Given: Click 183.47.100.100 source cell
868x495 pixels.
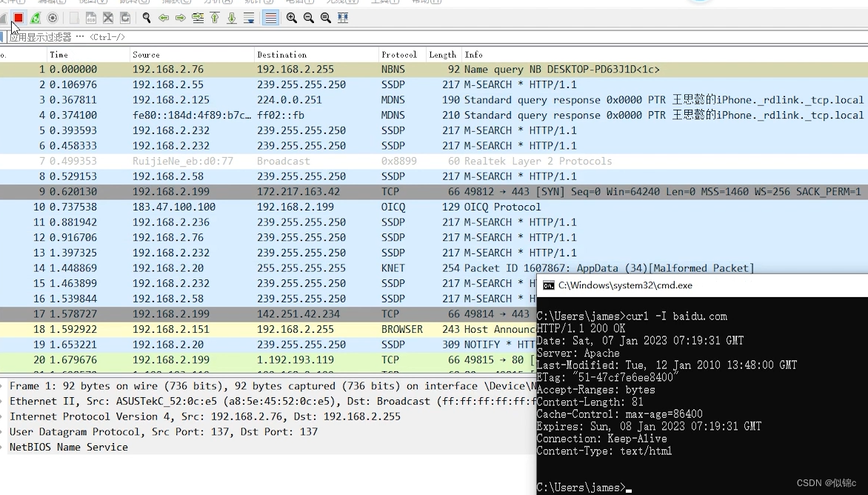Looking at the screenshot, I should [174, 207].
